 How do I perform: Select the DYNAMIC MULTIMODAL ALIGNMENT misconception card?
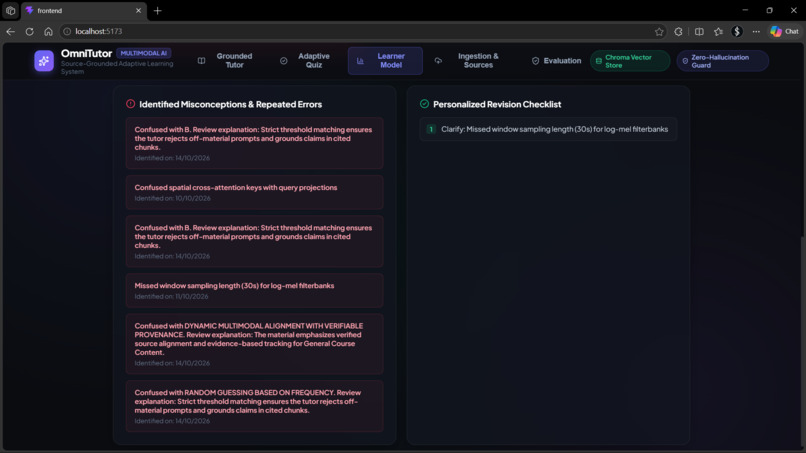254,344
